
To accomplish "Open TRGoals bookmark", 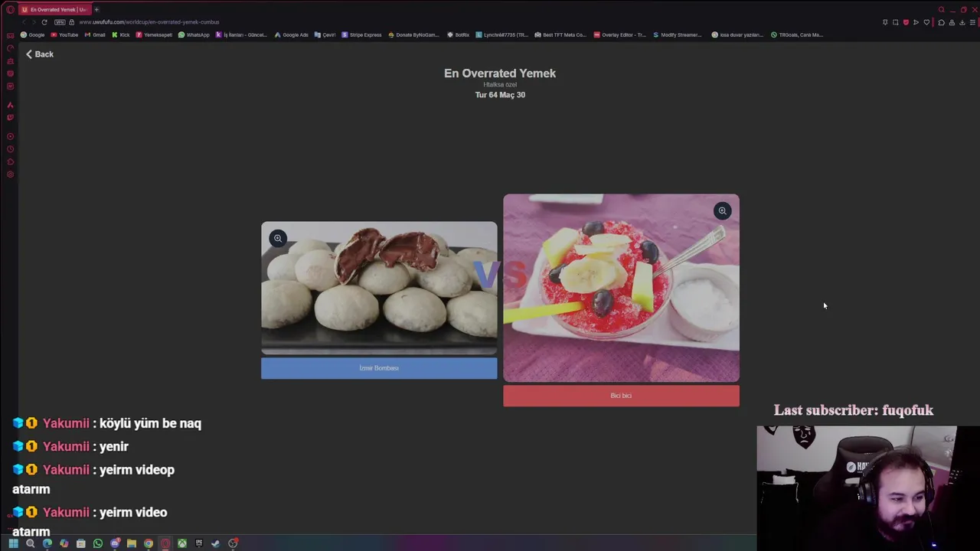I will (x=797, y=34).
